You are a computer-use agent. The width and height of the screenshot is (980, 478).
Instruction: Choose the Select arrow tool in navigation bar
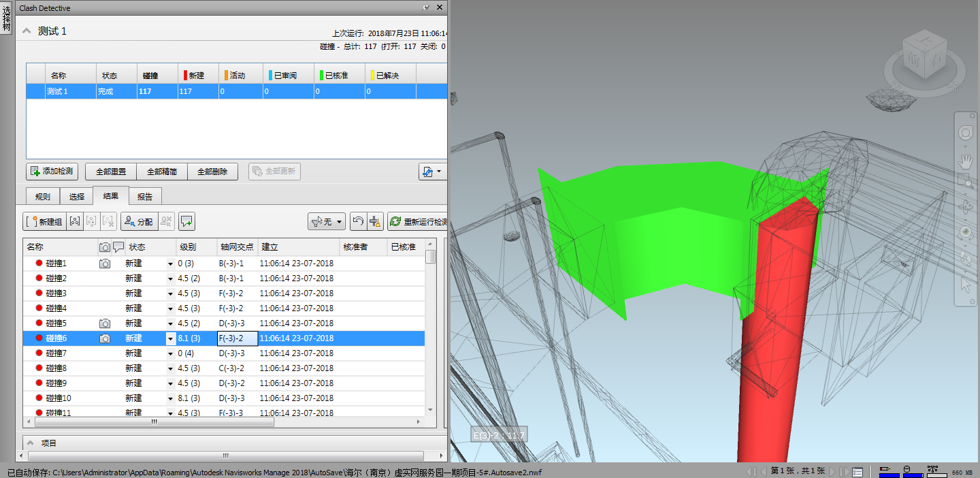click(x=965, y=285)
